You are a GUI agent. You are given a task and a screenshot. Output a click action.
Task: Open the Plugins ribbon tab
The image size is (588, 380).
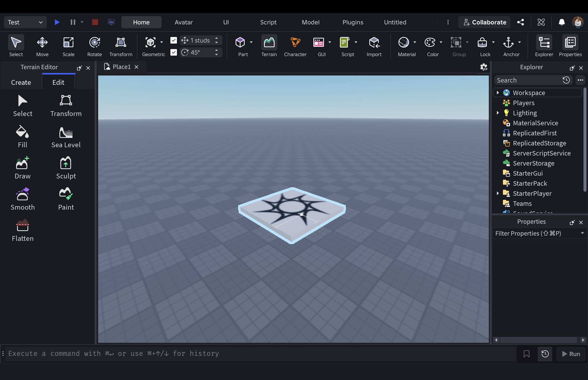[x=353, y=22]
